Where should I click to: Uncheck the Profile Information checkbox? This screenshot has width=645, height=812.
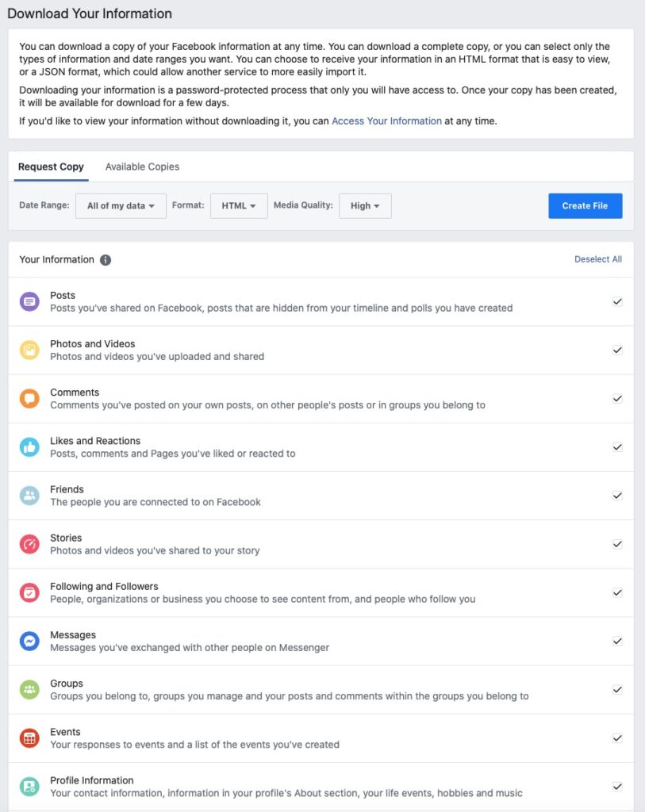coord(617,787)
